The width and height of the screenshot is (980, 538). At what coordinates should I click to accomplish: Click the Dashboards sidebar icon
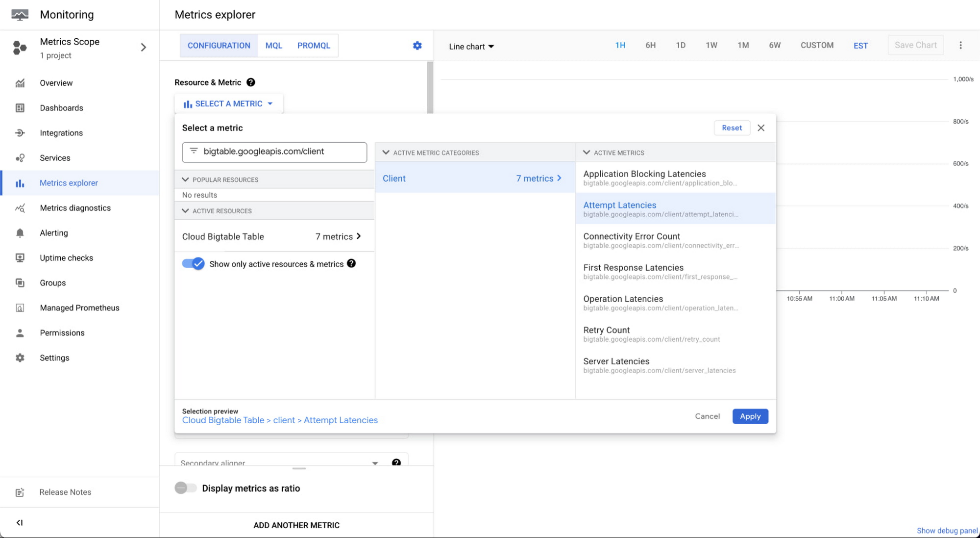click(19, 107)
